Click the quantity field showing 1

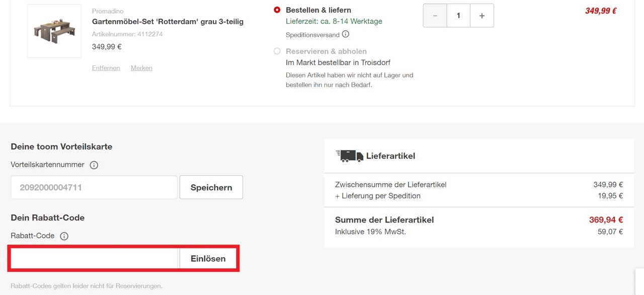458,15
